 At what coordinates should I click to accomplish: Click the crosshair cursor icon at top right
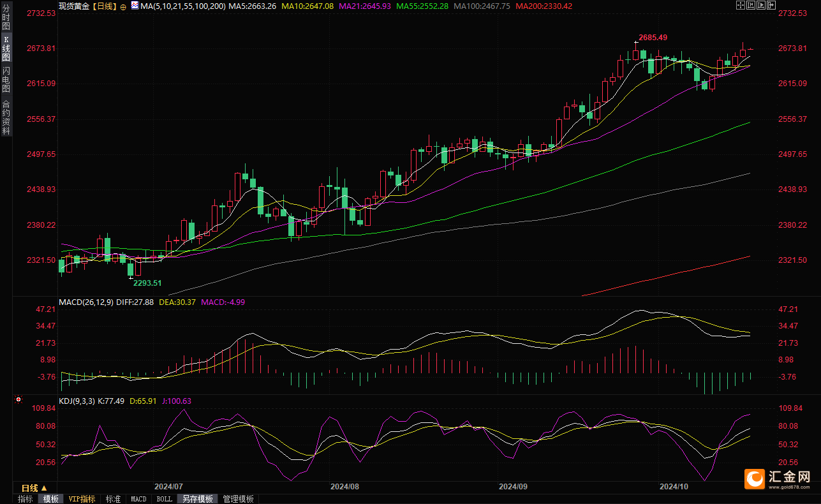click(741, 5)
